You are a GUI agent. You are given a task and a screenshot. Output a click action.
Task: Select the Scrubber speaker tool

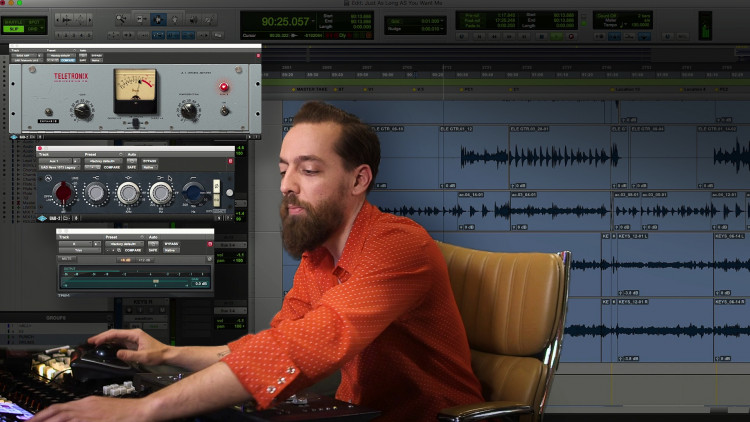coord(194,20)
